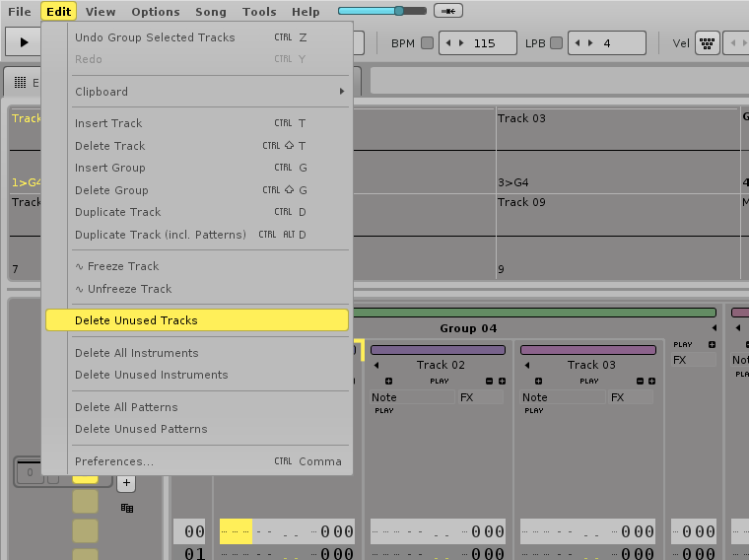Adjust the master volume slider
749x560 pixels.
[x=382, y=11]
